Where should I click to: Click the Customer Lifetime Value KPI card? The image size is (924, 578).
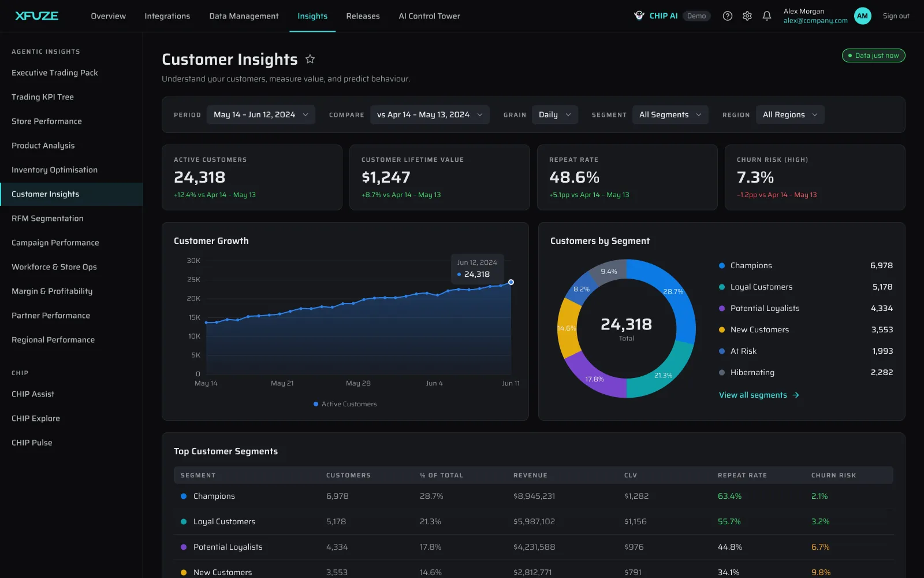(x=439, y=177)
